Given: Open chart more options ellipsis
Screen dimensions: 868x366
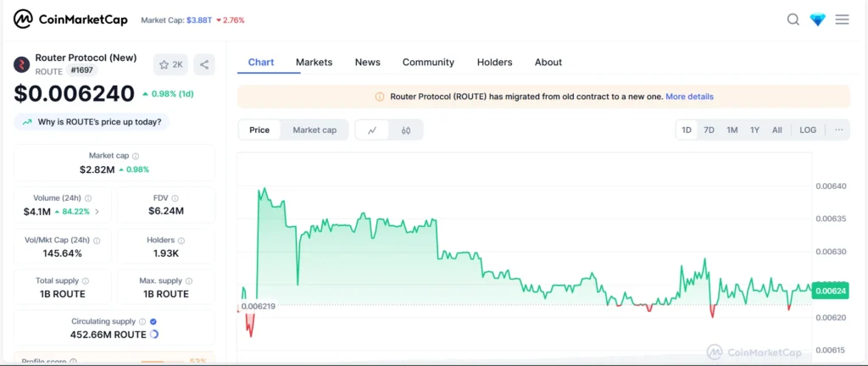Looking at the screenshot, I should pyautogui.click(x=838, y=130).
